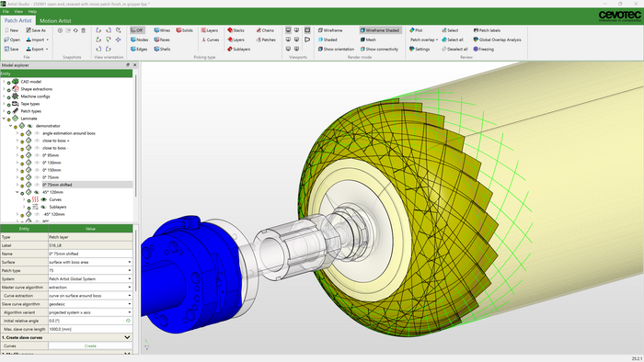Expand the Machine configs node
This screenshot has width=644, height=362.
coord(4,96)
